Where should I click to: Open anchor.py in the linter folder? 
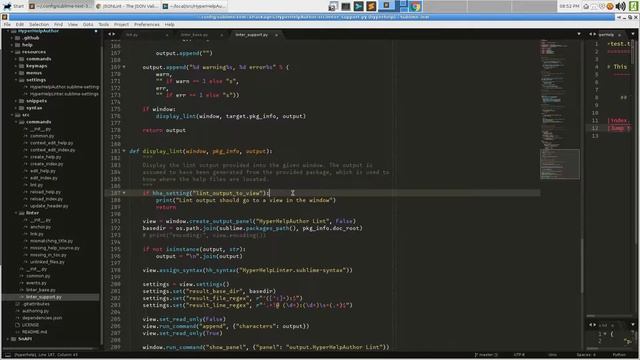[x=40, y=227]
